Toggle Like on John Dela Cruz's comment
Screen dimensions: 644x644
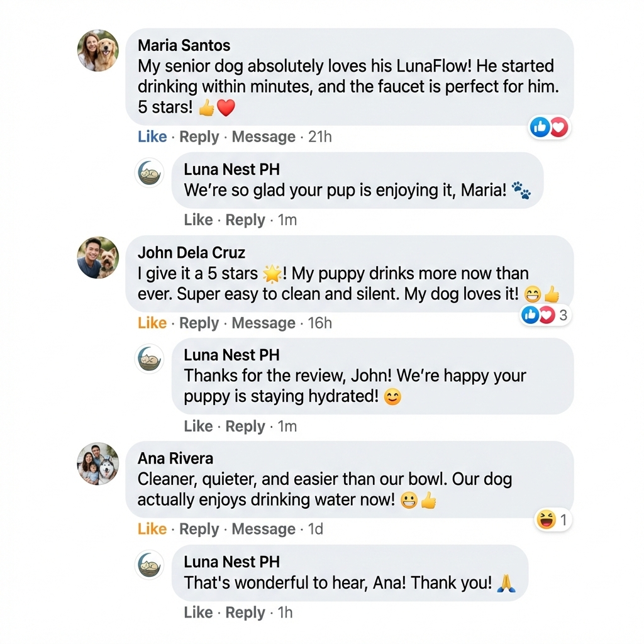click(152, 323)
